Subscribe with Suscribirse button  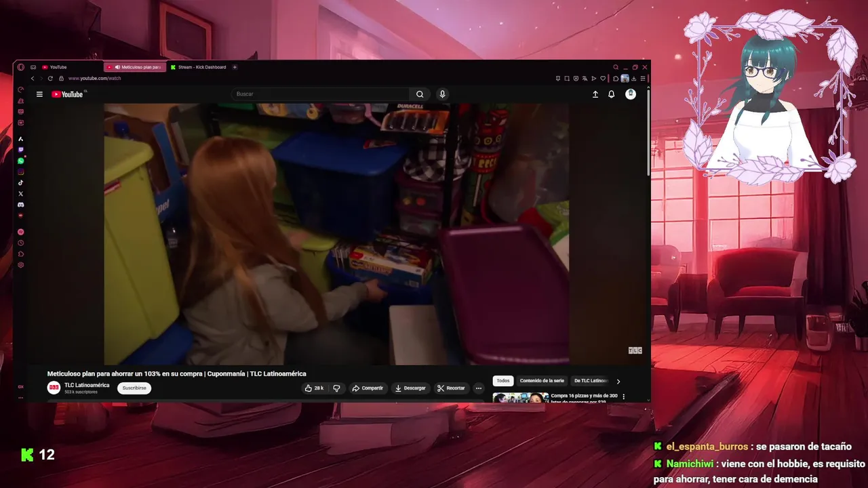tap(134, 388)
